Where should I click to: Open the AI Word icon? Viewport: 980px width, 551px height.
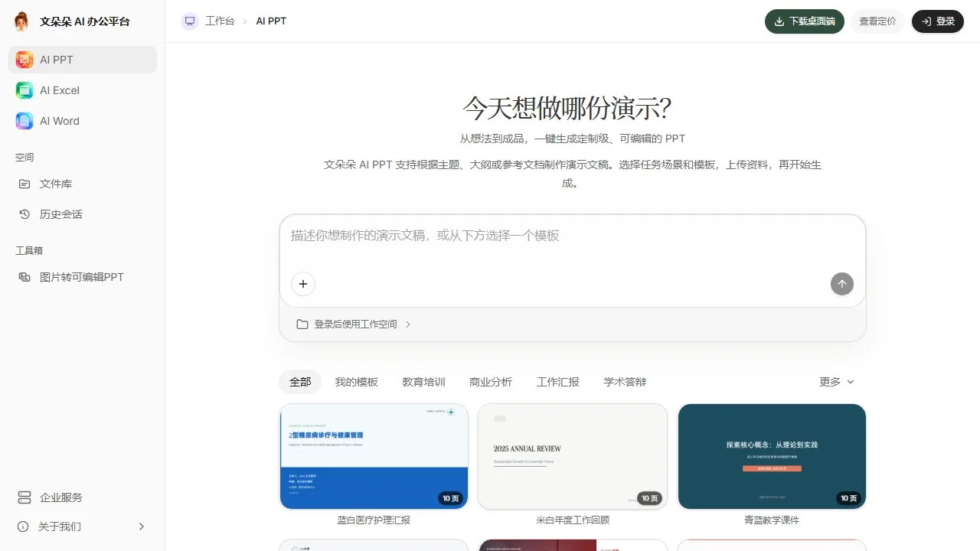24,121
